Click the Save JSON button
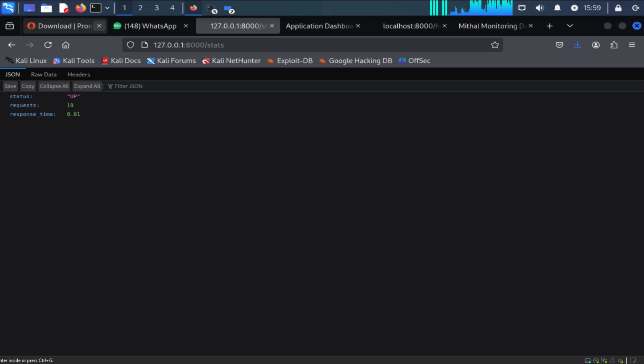Image resolution: width=644 pixels, height=364 pixels. coord(10,86)
